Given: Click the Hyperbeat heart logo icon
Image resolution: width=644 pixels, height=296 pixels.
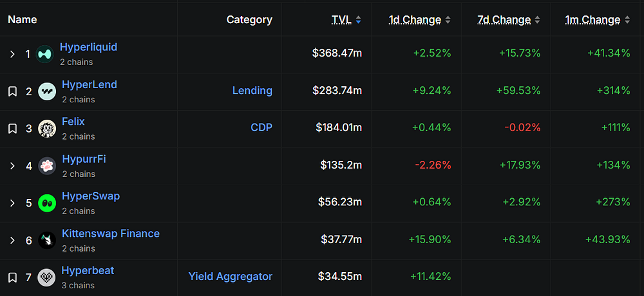Looking at the screenshot, I should (47, 278).
